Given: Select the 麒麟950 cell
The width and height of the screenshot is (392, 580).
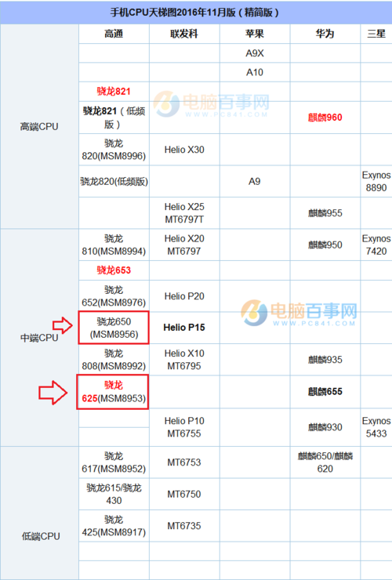Looking at the screenshot, I should click(325, 245).
